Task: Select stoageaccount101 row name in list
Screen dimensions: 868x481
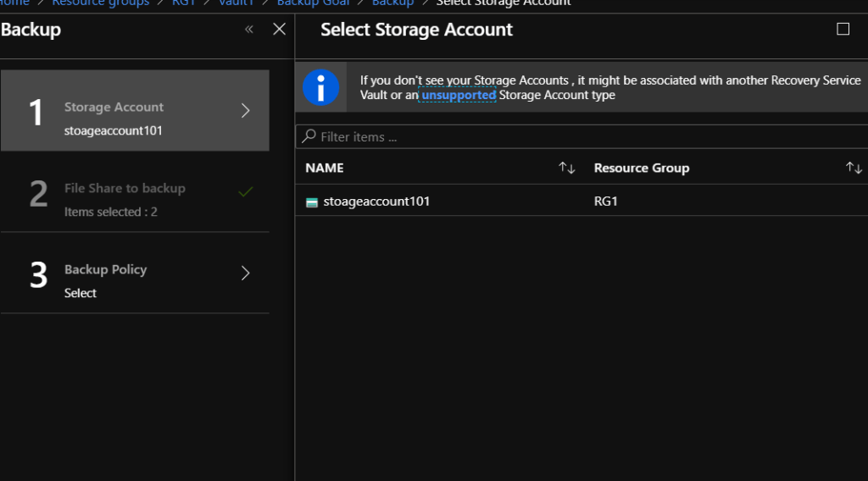Action: point(376,202)
